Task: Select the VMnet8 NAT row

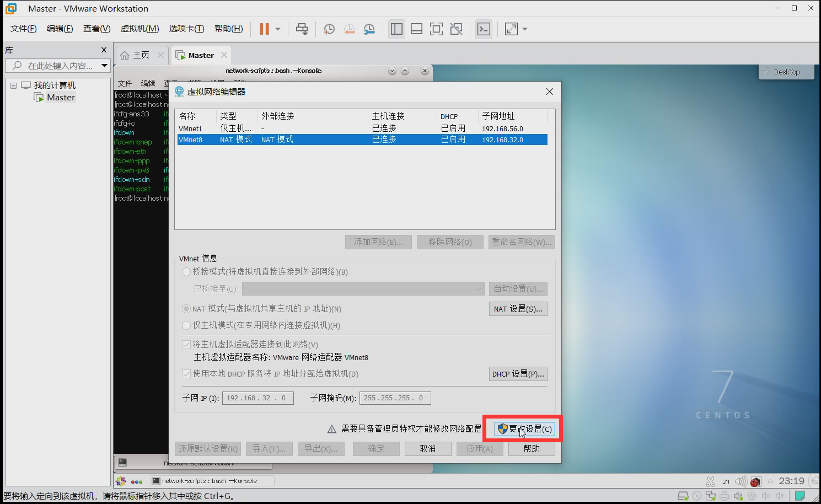Action: (362, 140)
